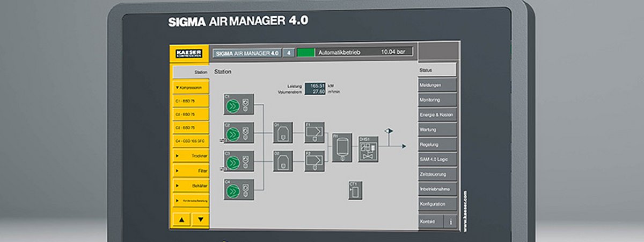Click the up arrow navigation button
This screenshot has width=644, height=242.
[x=181, y=219]
